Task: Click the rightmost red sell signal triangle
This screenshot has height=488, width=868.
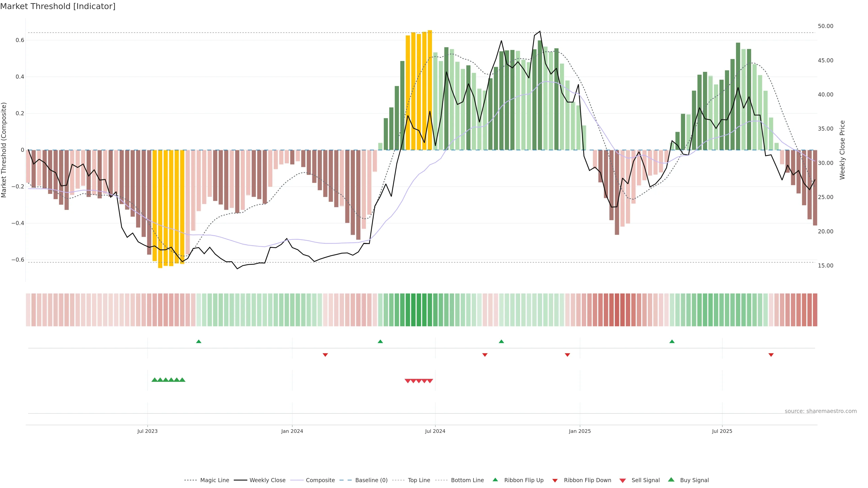Action: (430, 381)
